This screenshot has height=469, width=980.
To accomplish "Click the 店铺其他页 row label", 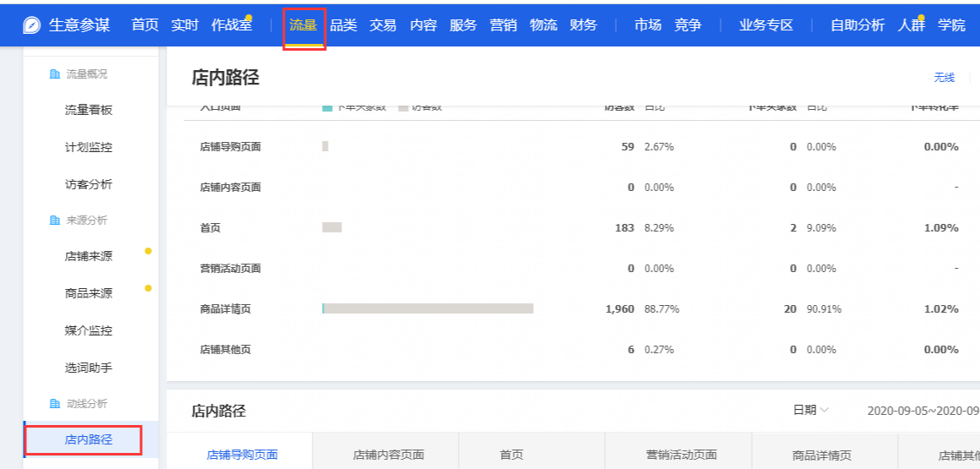I will coord(226,350).
